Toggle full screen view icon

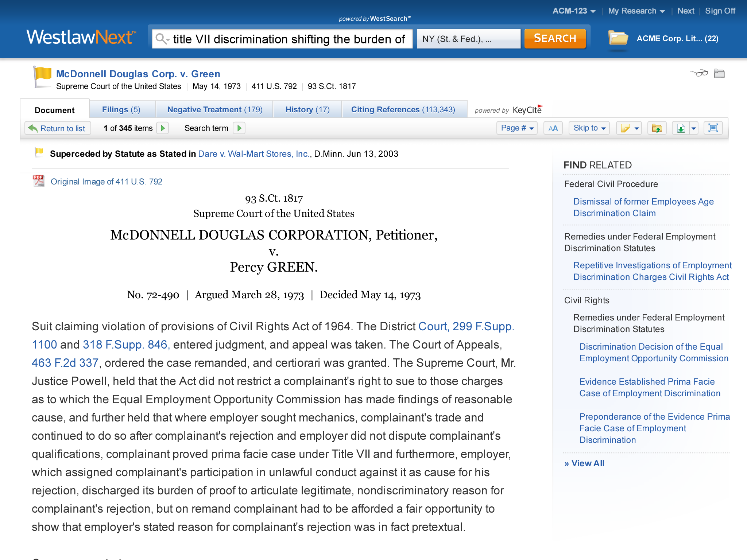click(x=713, y=128)
